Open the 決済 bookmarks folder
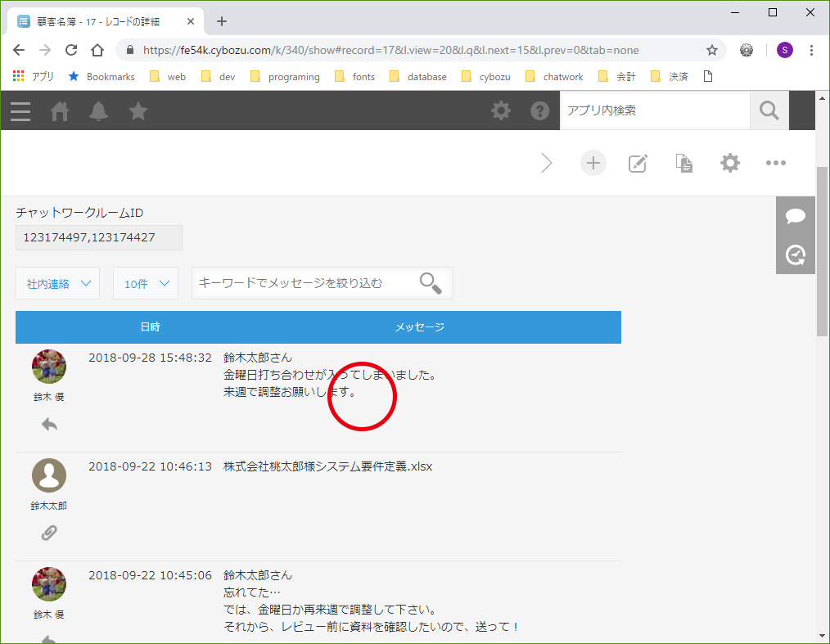The image size is (830, 644). pyautogui.click(x=670, y=77)
